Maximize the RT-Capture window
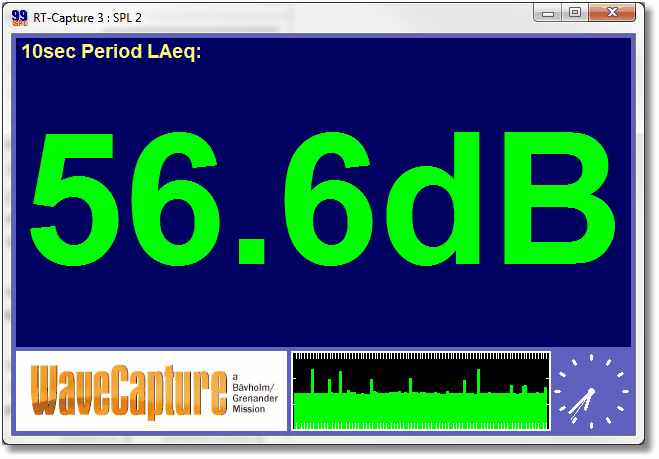Viewport: 659px width, 459px height. (x=575, y=13)
